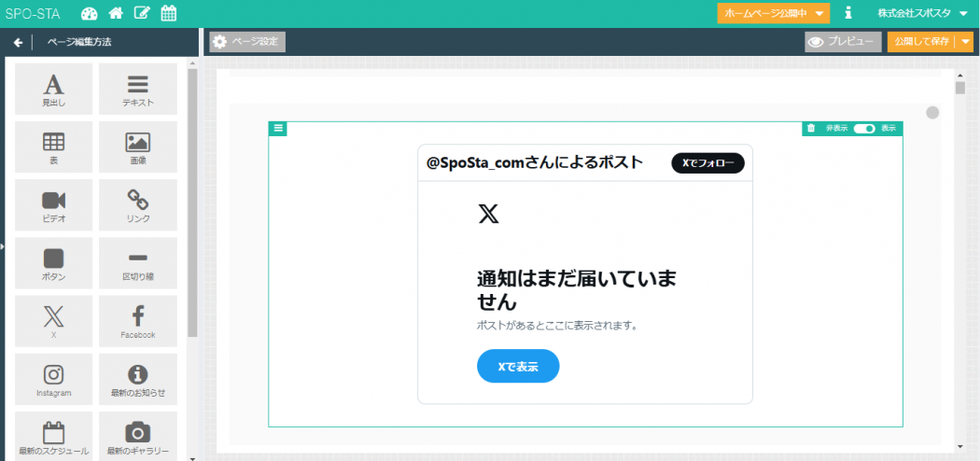Click the back arrow beside ページ編集方法
The height and width of the screenshot is (461, 980).
tap(18, 42)
